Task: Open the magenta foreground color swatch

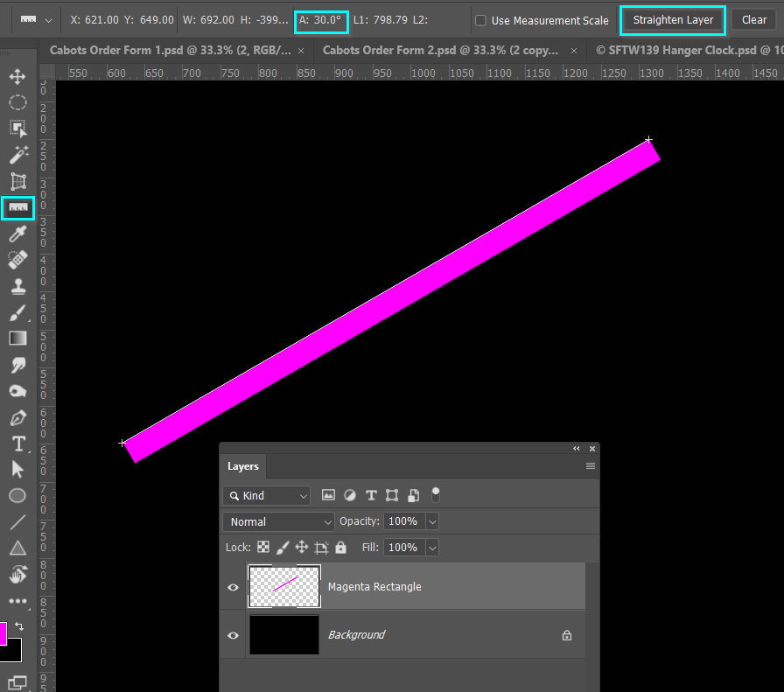Action: pyautogui.click(x=3, y=633)
